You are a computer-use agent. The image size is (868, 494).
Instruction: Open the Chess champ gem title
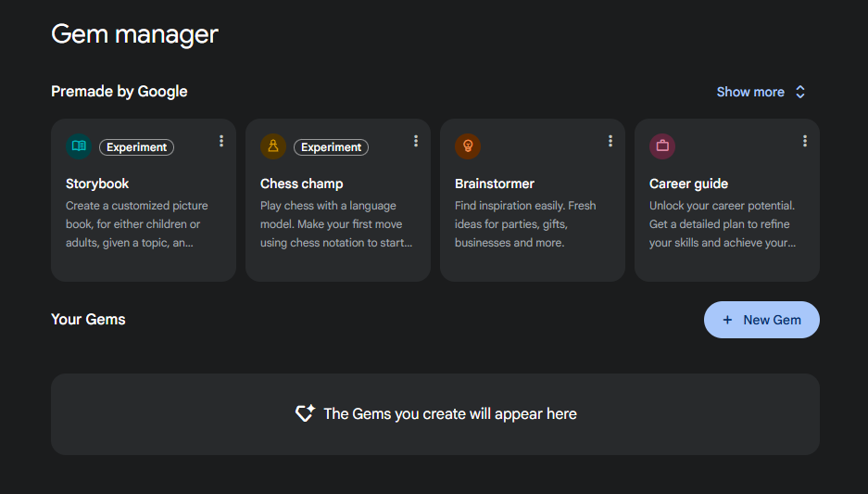point(301,184)
